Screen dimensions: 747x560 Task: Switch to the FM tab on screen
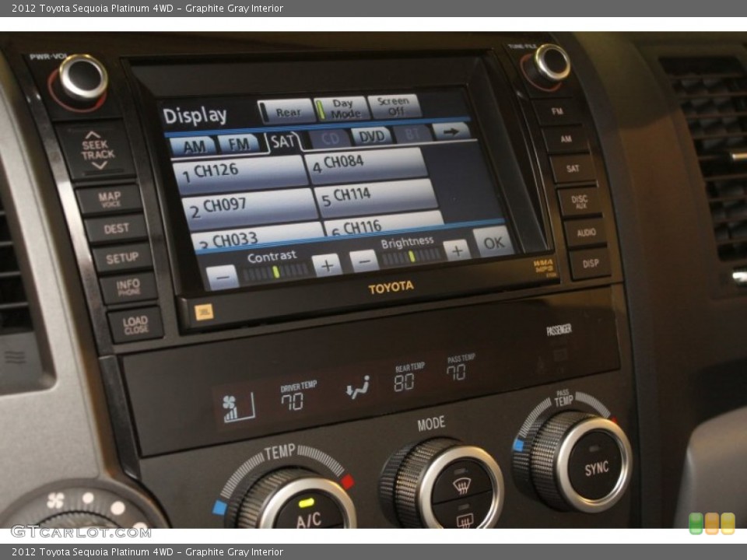pos(238,144)
